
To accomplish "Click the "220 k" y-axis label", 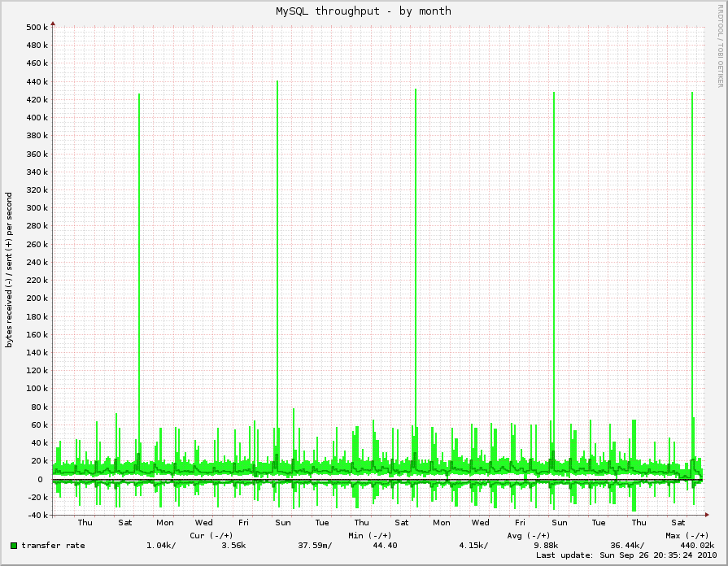I will coord(37,281).
